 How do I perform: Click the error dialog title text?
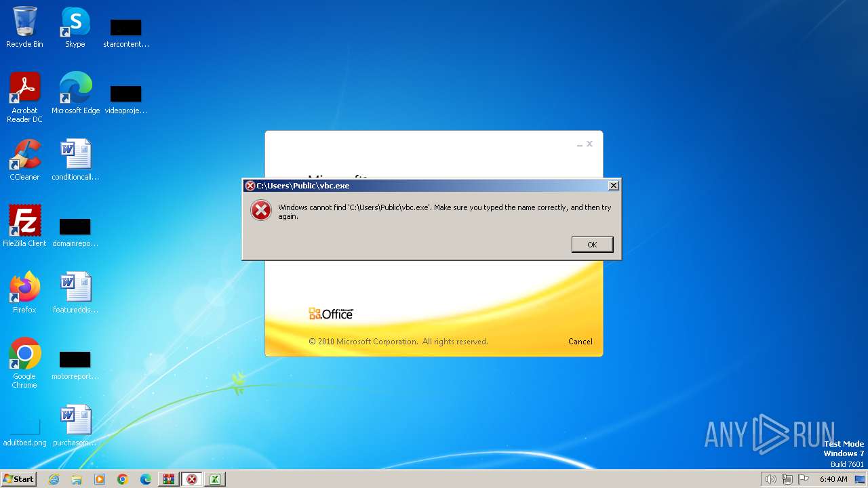[303, 186]
